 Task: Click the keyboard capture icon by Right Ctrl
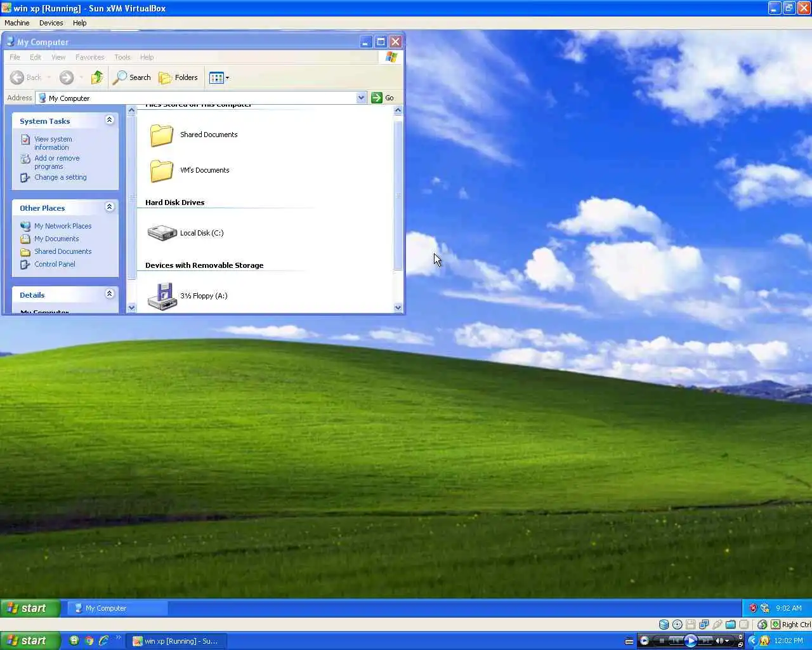point(775,625)
